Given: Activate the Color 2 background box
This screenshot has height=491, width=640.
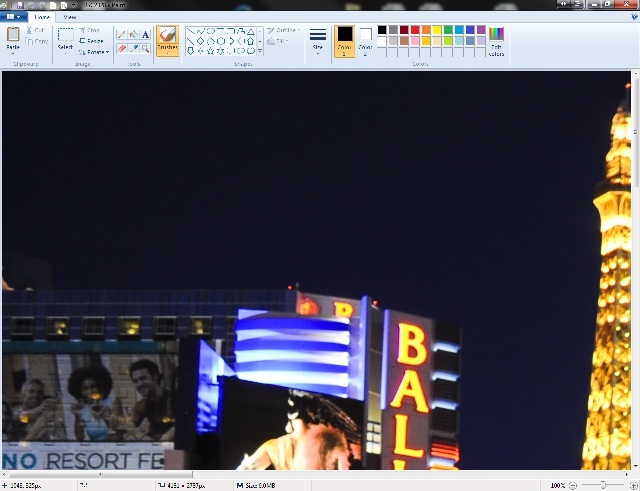Looking at the screenshot, I should [x=365, y=41].
